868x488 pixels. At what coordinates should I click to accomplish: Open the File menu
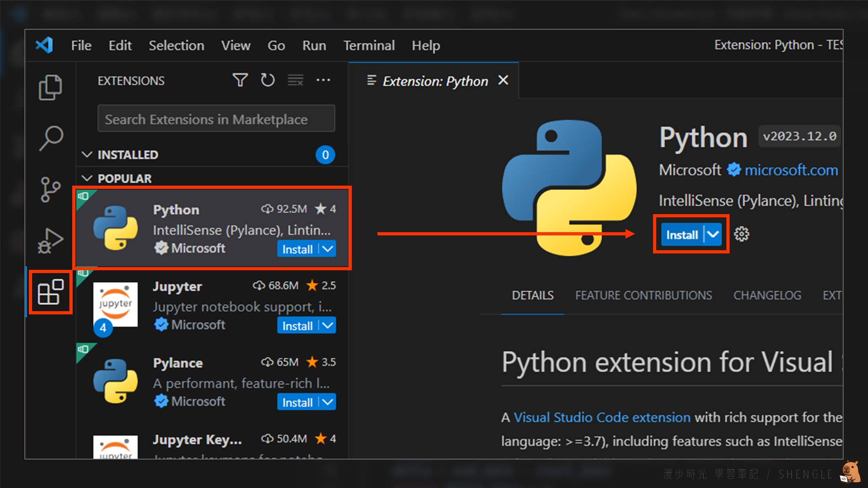[x=81, y=46]
